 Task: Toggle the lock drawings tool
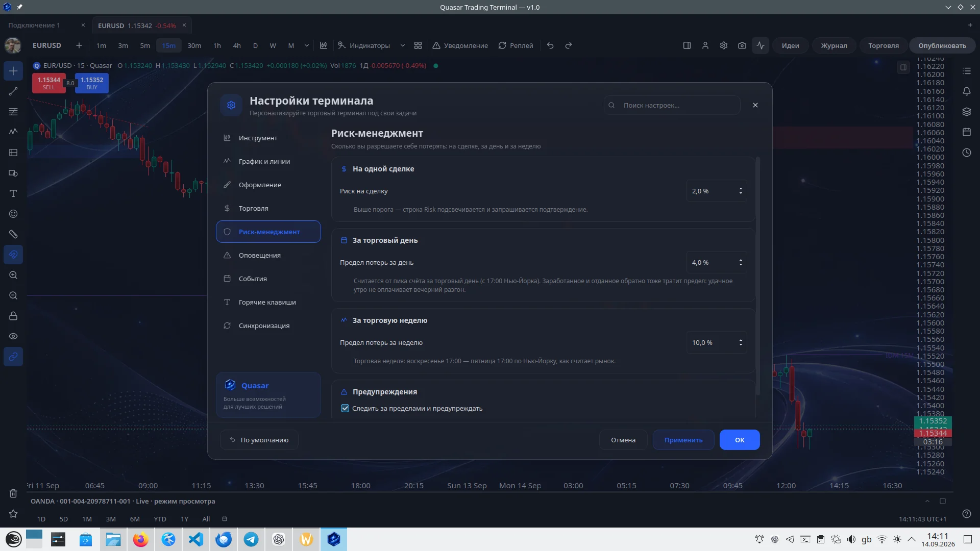(x=13, y=316)
